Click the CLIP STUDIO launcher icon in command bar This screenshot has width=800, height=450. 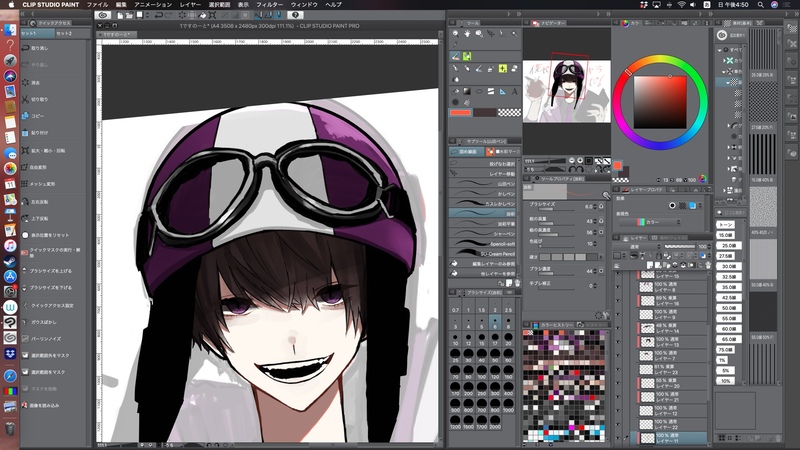[103, 16]
